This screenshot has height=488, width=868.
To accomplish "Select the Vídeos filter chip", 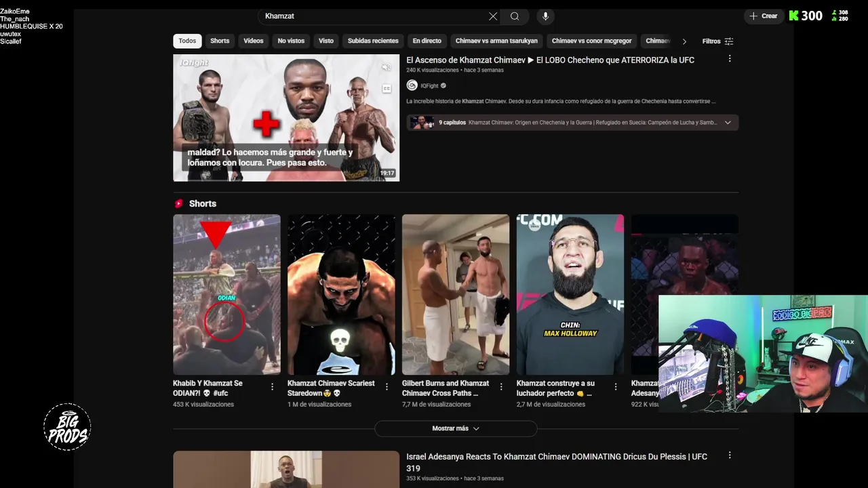I will [254, 41].
